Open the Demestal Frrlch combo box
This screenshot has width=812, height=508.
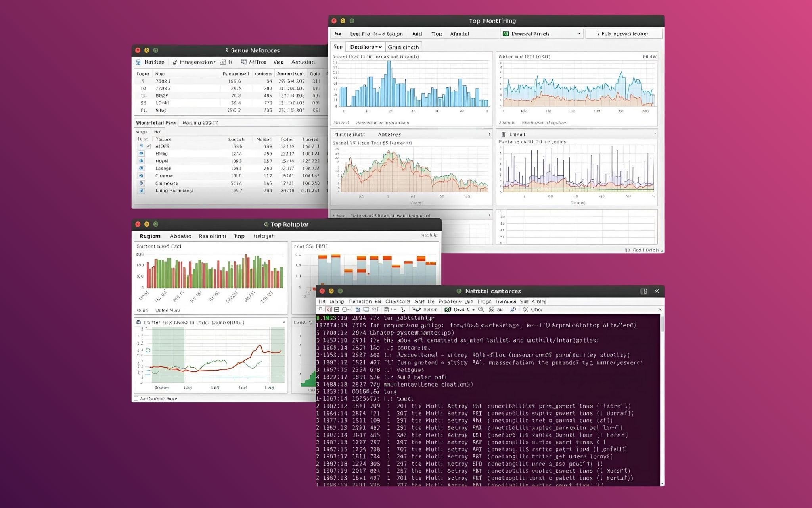point(542,34)
